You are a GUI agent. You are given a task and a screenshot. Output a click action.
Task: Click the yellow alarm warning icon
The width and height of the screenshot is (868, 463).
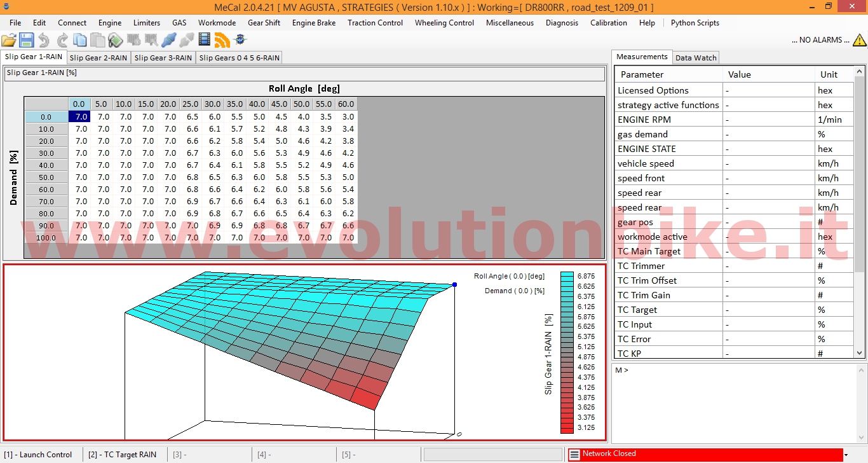859,40
